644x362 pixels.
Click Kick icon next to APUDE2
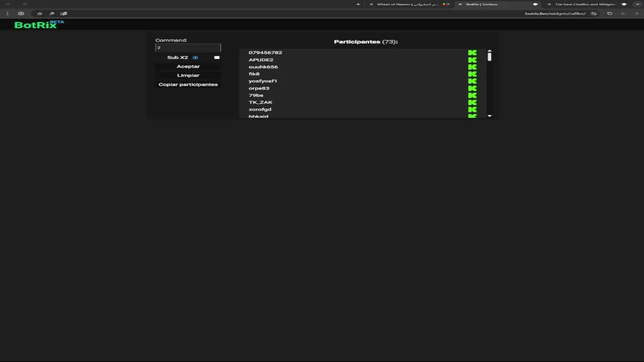[x=472, y=60]
